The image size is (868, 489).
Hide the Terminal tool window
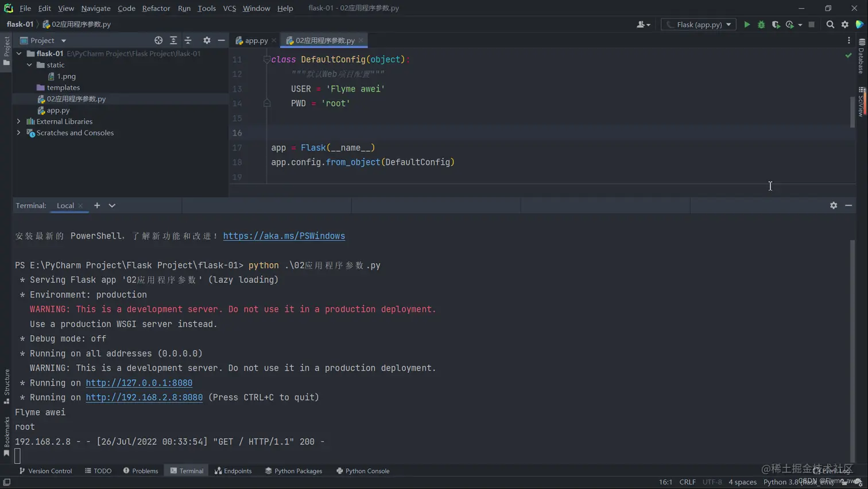coord(848,205)
